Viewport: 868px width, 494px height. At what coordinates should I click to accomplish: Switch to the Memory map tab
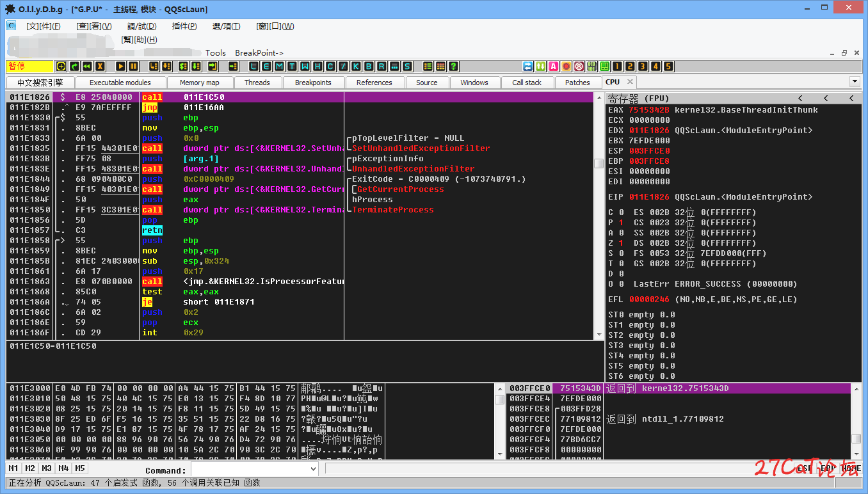(x=199, y=83)
